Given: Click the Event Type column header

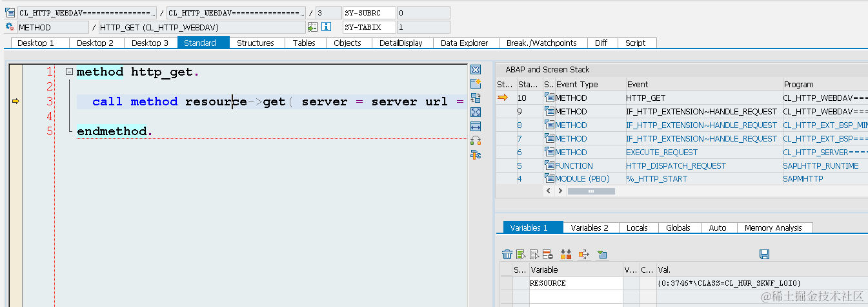Looking at the screenshot, I should click(590, 84).
